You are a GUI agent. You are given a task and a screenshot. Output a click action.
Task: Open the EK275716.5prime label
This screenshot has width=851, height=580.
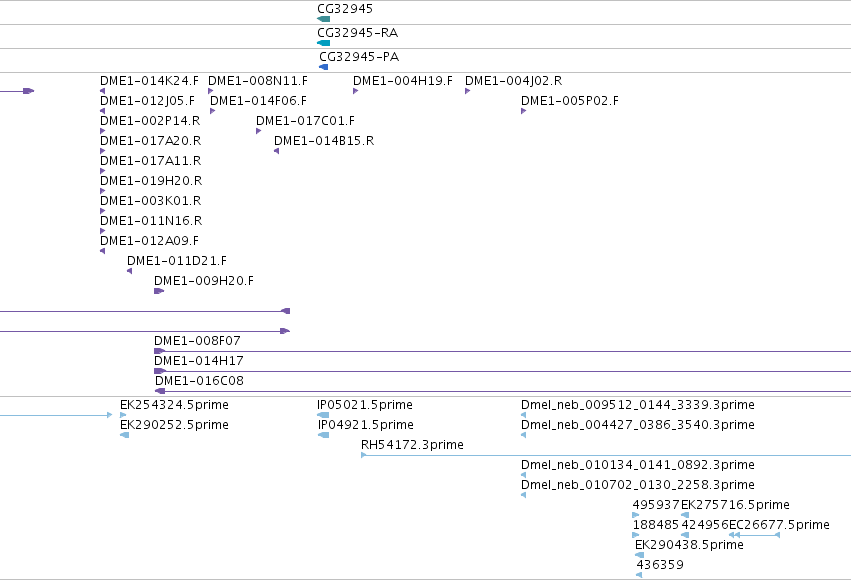tap(735, 505)
